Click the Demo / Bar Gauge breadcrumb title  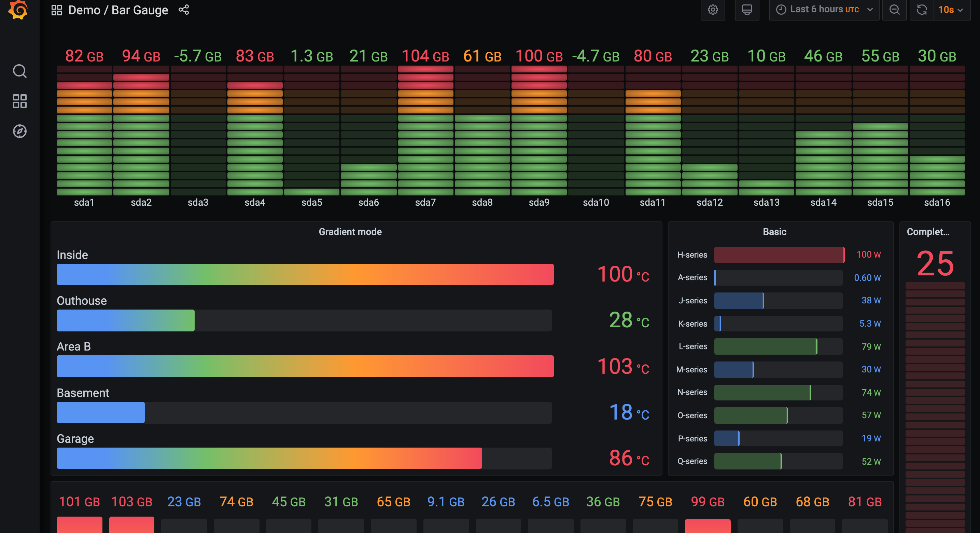[x=118, y=10]
